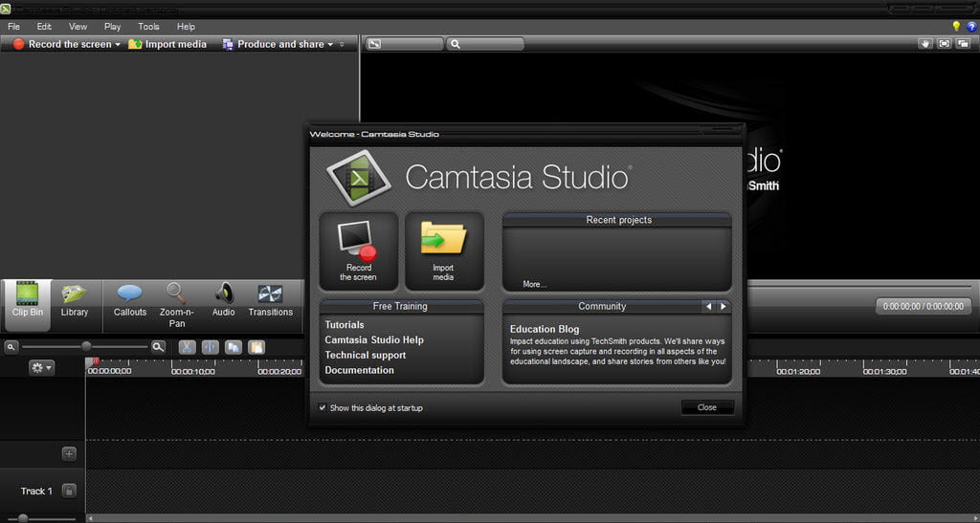Click the 0:00:00;00 time display
The image size is (980, 523).
[924, 306]
